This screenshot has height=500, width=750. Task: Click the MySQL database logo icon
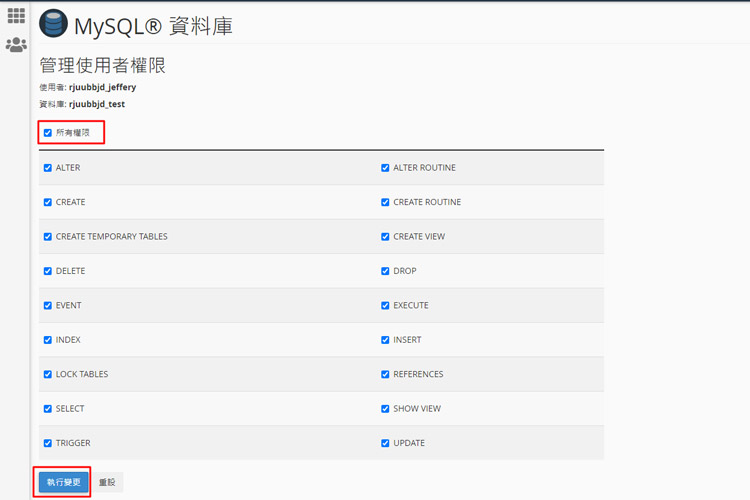(x=53, y=23)
